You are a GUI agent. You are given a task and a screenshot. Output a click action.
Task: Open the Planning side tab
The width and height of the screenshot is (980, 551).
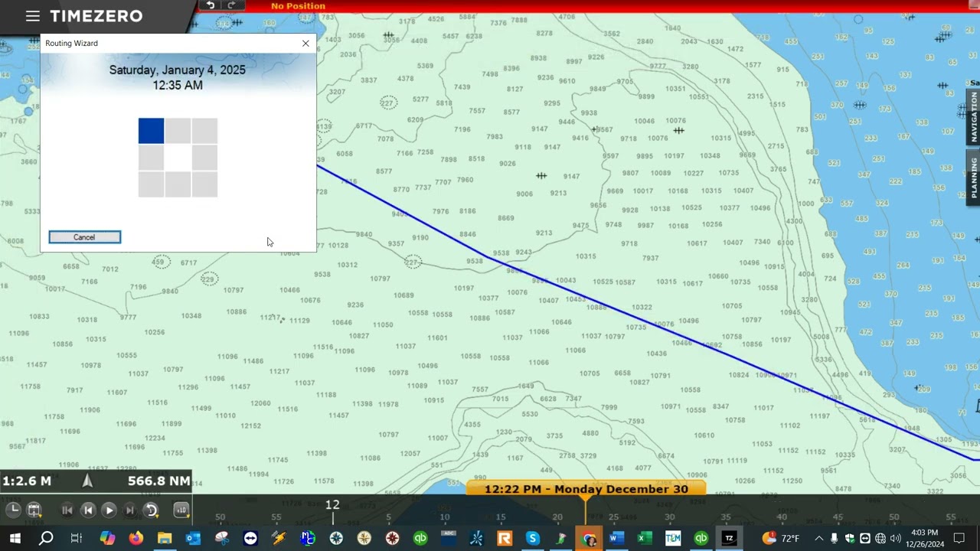(974, 177)
